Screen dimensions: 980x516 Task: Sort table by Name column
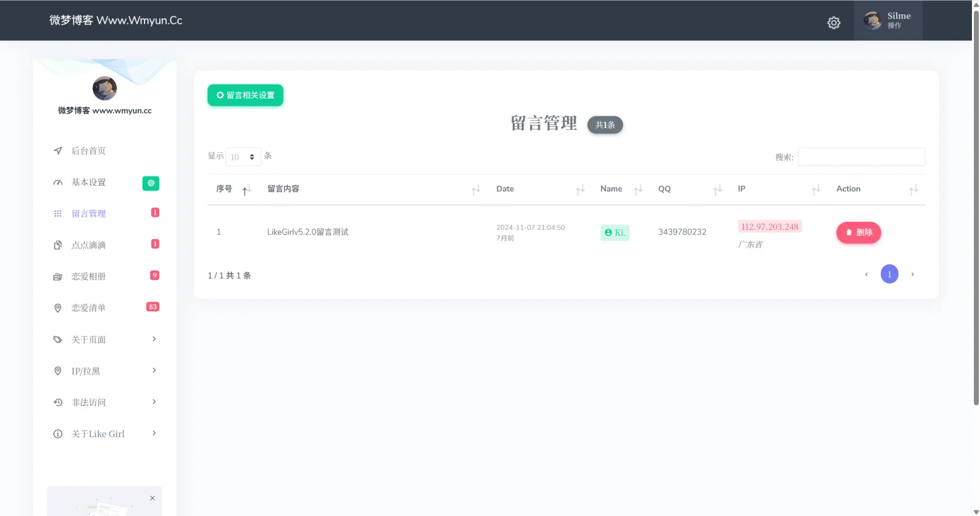click(621, 189)
